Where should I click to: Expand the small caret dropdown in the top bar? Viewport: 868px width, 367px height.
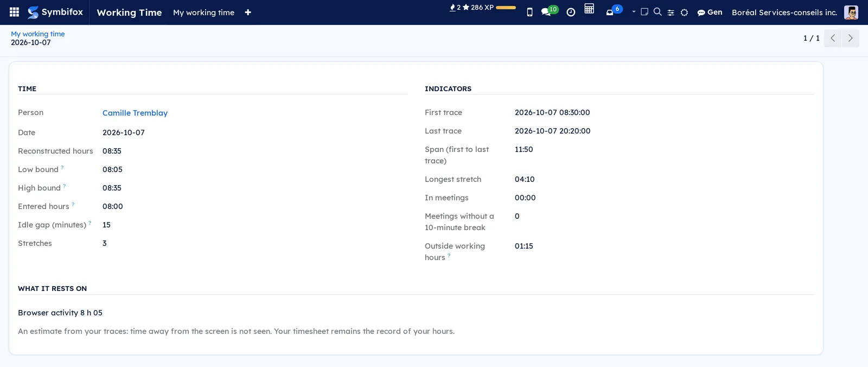point(634,11)
